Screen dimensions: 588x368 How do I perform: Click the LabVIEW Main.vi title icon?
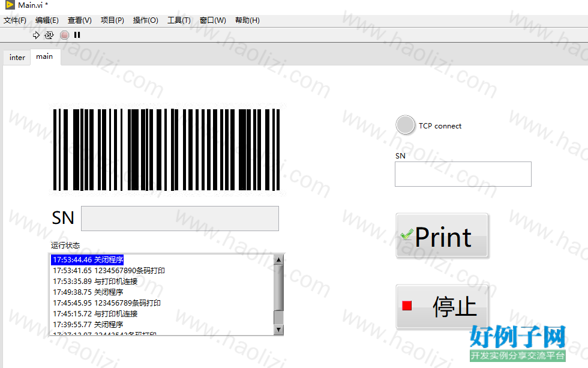tap(10, 5)
